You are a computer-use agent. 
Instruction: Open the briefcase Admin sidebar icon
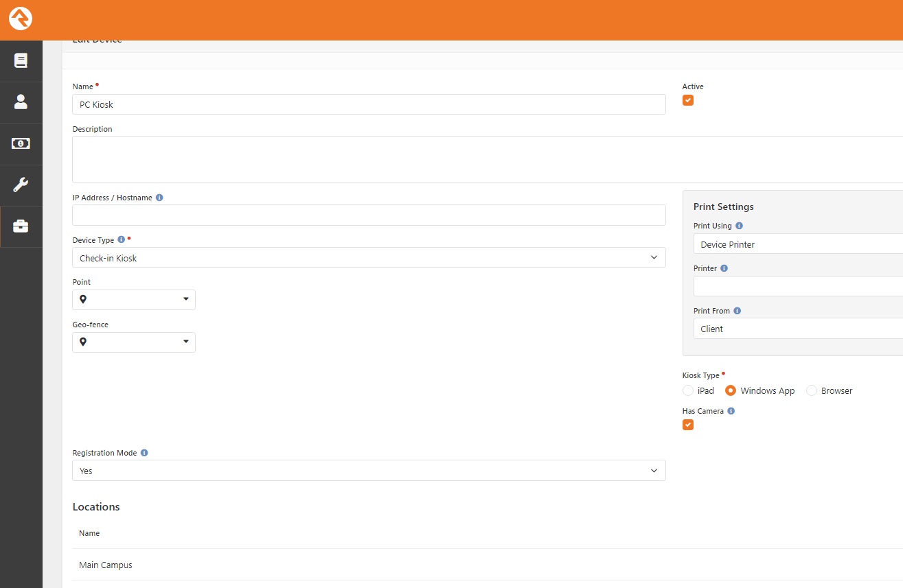[x=21, y=226]
